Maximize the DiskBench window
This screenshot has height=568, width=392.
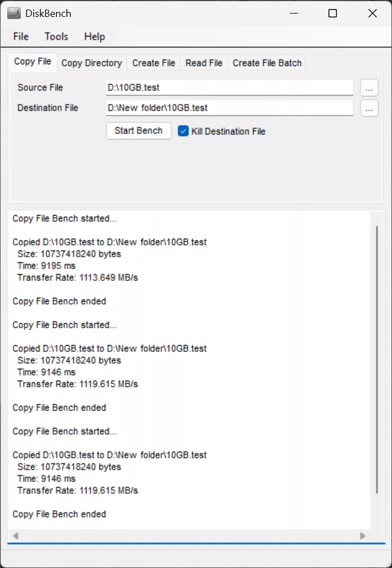332,14
